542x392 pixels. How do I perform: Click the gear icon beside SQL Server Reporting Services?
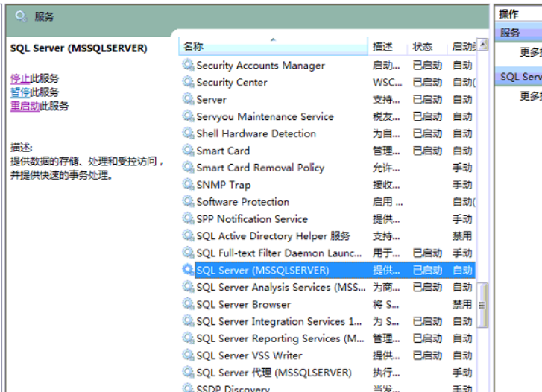(188, 338)
